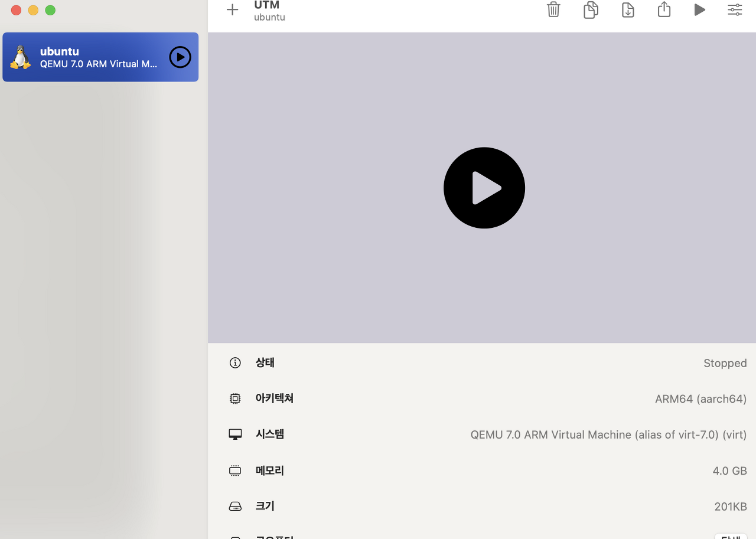Click the 4.0 GB memory value
The image size is (756, 539).
click(729, 471)
